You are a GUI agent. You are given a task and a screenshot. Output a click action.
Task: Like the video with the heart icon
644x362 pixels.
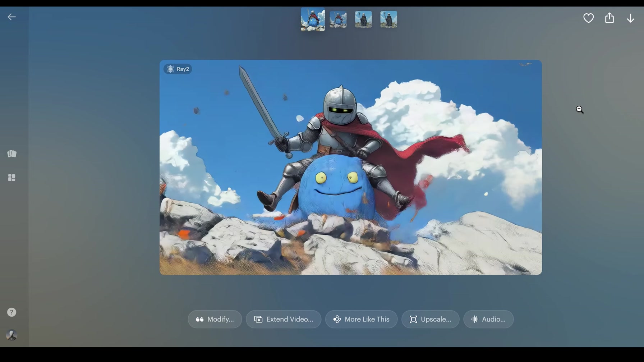tap(588, 18)
